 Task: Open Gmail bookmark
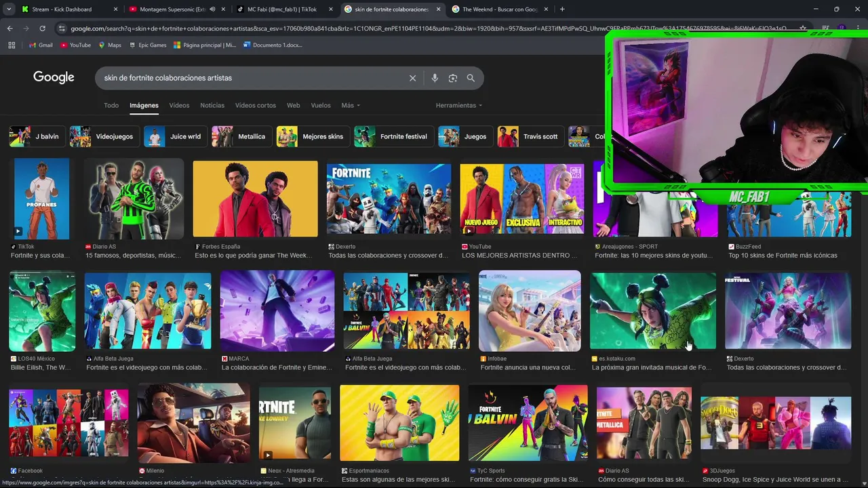coord(41,45)
